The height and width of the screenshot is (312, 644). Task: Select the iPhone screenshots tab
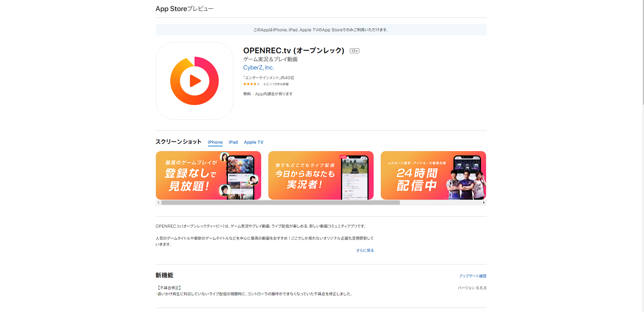(x=215, y=142)
